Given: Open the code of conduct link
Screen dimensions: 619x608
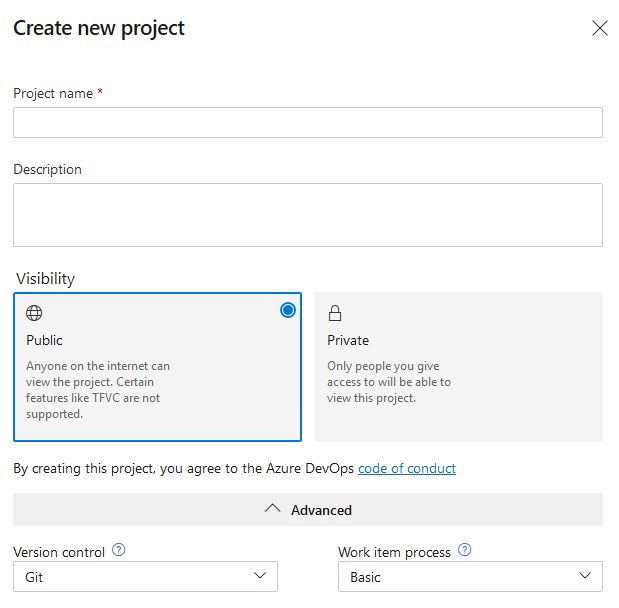Looking at the screenshot, I should pos(407,468).
